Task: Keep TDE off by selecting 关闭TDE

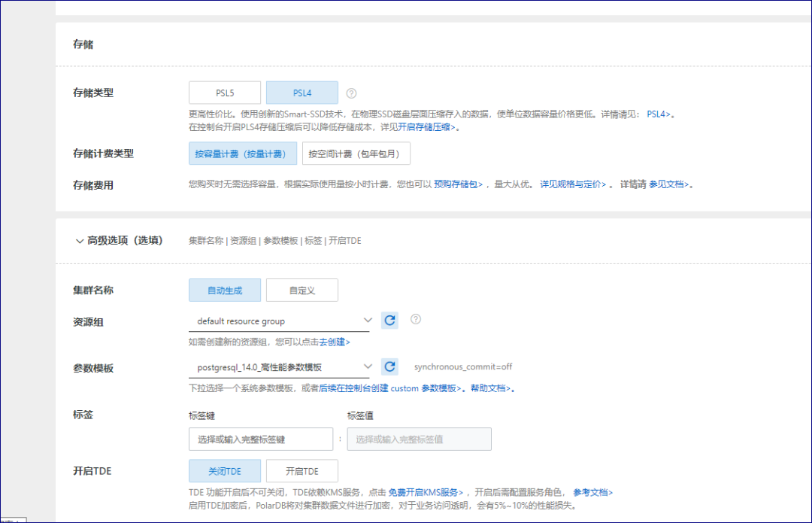Action: 224,470
